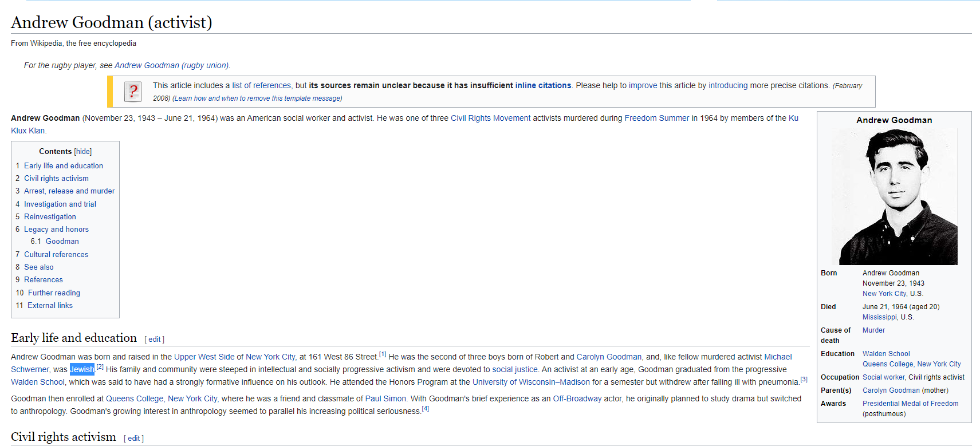Open Social worker link in infobox
980x446 pixels.
884,377
